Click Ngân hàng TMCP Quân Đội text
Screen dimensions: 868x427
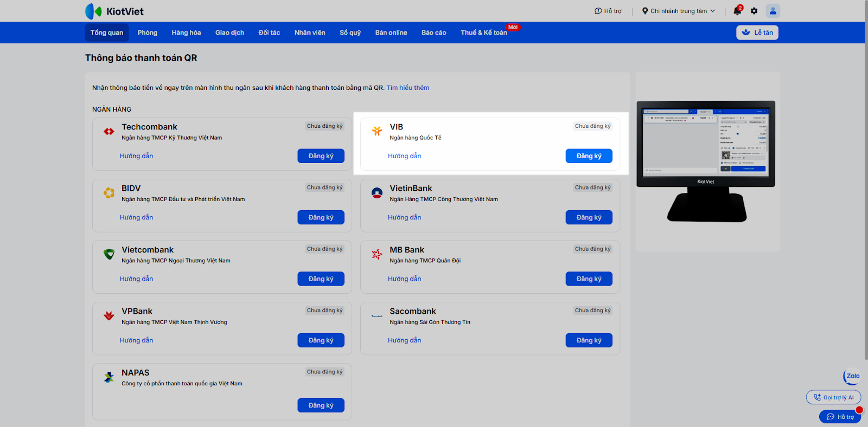425,261
